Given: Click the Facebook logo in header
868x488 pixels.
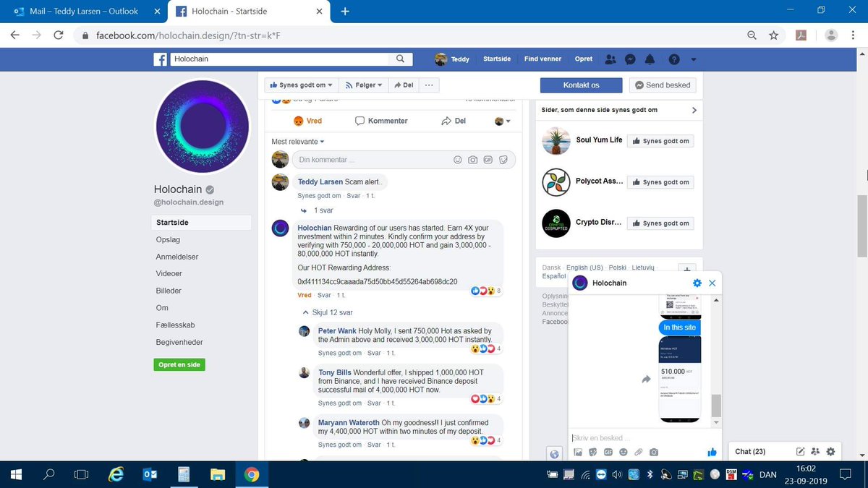Looking at the screenshot, I should tap(161, 59).
